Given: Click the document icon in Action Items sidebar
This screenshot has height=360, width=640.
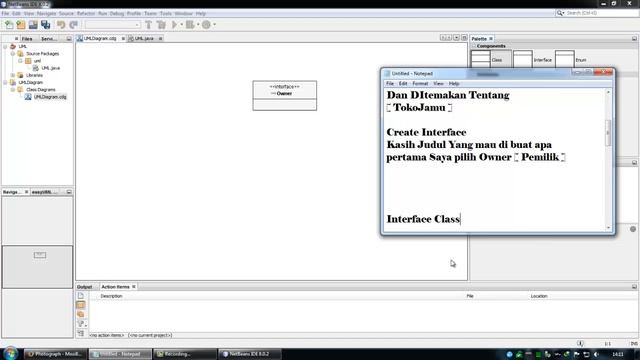Looking at the screenshot, I should pyautogui.click(x=81, y=296).
